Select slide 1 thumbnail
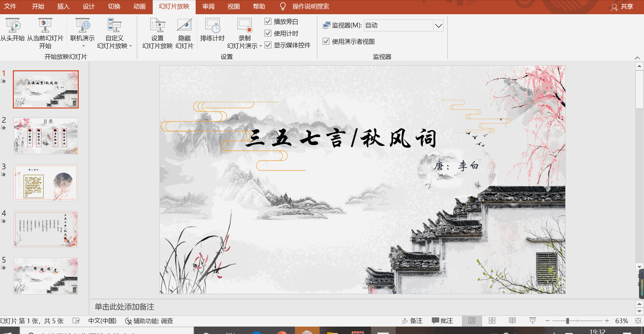This screenshot has height=334, width=644. point(46,89)
